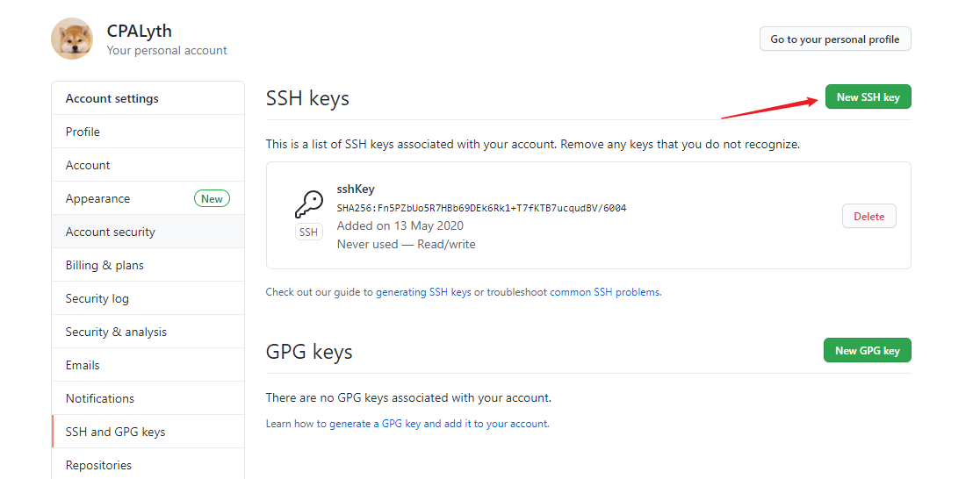Delete the sshKey entry
The image size is (980, 479).
pyautogui.click(x=868, y=217)
